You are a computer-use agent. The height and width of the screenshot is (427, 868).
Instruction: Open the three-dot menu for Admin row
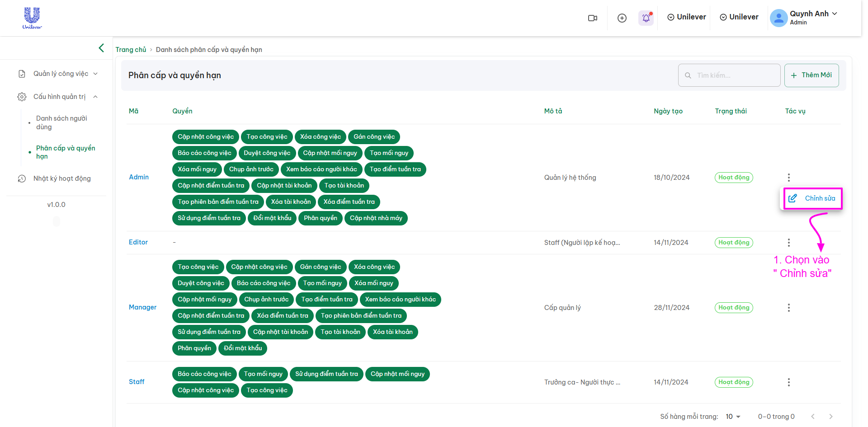(788, 178)
